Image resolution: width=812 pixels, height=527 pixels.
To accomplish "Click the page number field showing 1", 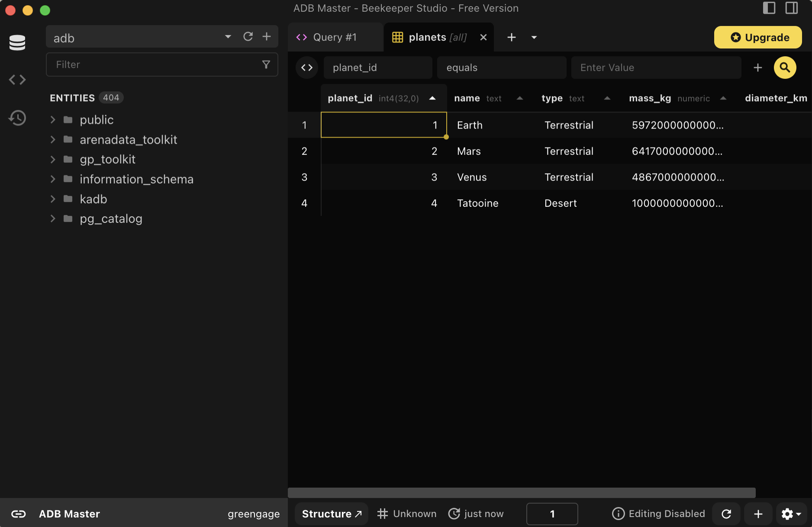I will coord(552,514).
